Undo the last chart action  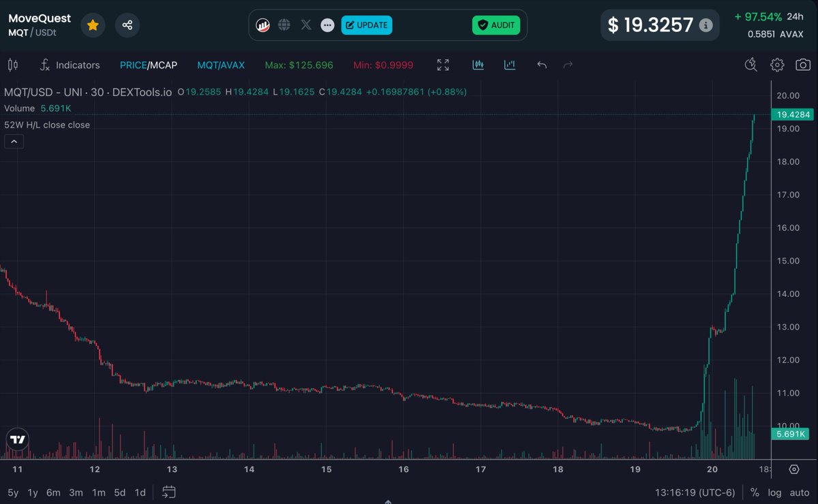[542, 65]
